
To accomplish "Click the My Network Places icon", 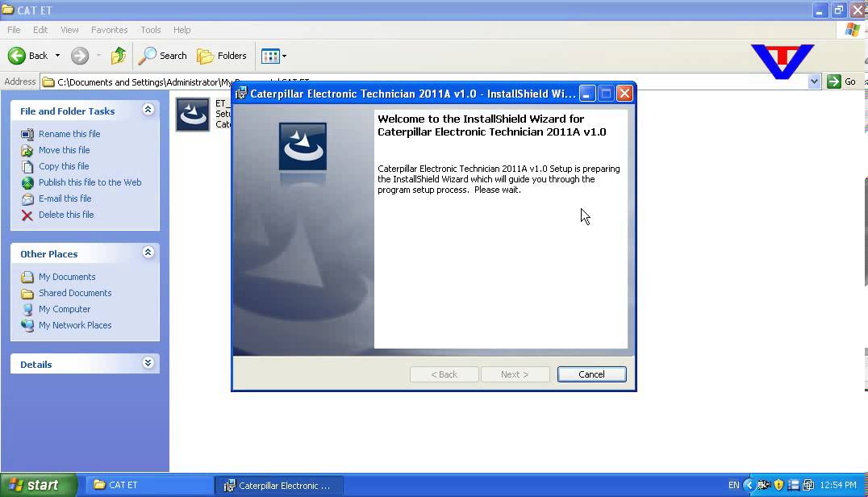I will pyautogui.click(x=27, y=325).
